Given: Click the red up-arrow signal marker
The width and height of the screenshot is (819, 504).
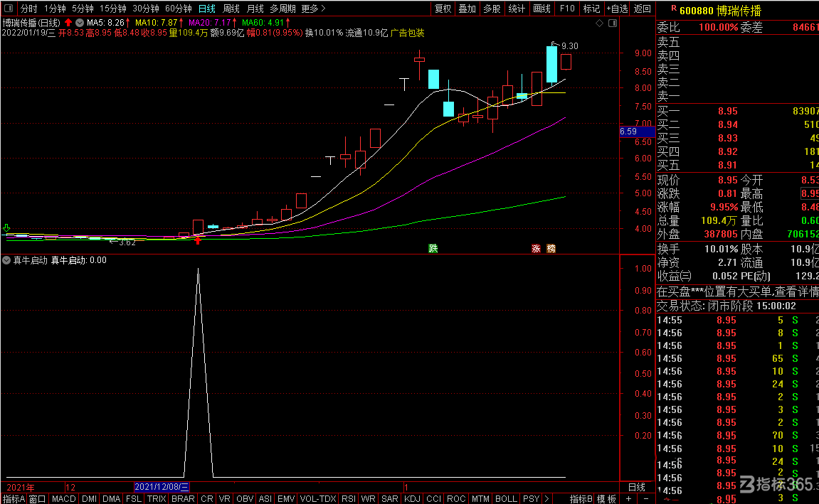Looking at the screenshot, I should click(197, 240).
